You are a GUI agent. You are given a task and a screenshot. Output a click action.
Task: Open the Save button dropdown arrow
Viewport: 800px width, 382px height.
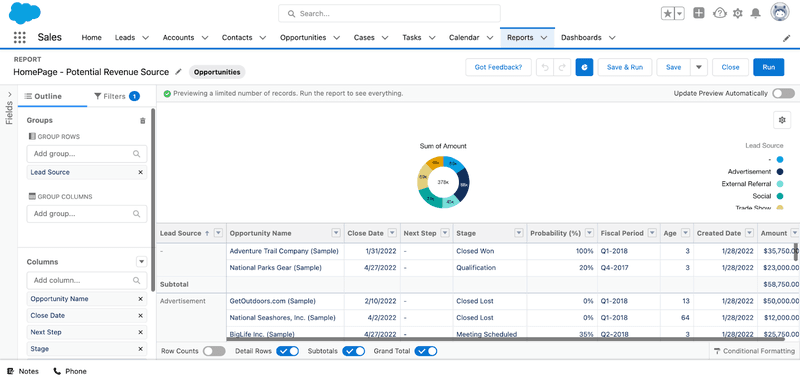click(x=699, y=67)
